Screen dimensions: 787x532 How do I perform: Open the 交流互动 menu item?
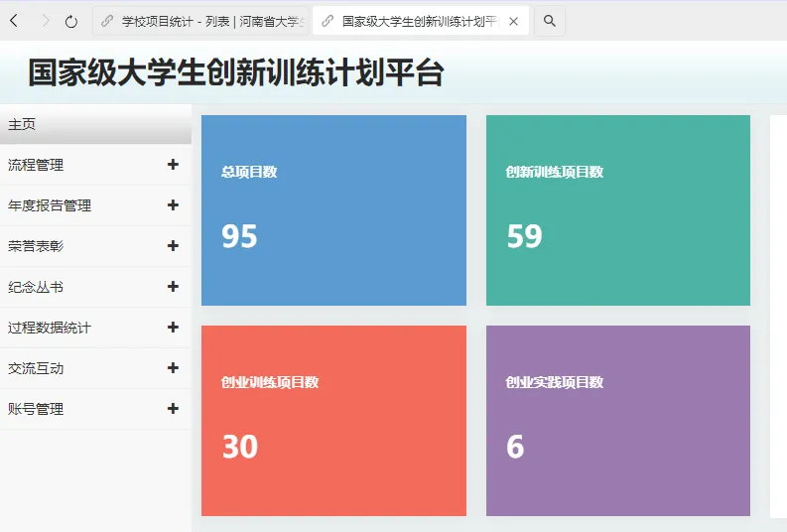(x=95, y=368)
